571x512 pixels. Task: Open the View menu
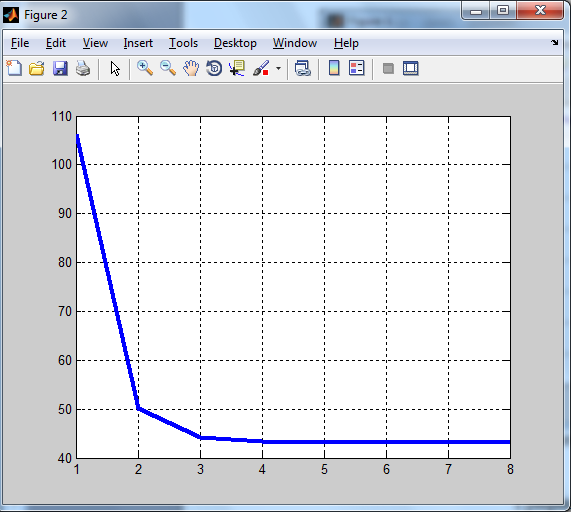click(x=95, y=43)
